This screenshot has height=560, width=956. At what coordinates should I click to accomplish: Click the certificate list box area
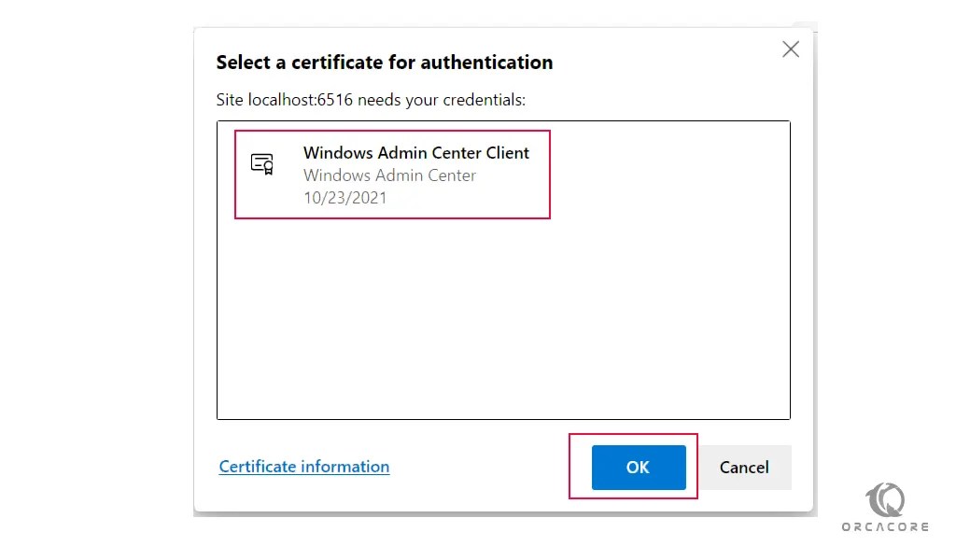(x=502, y=271)
